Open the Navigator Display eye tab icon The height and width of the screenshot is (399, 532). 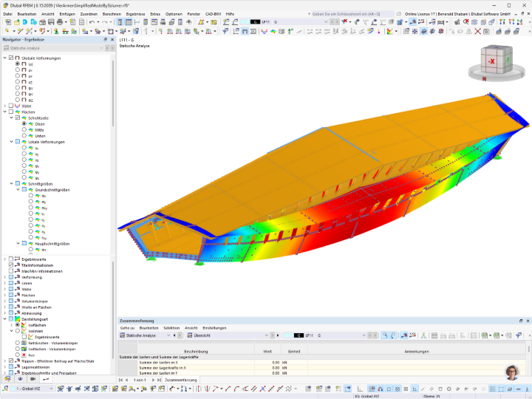[20, 378]
